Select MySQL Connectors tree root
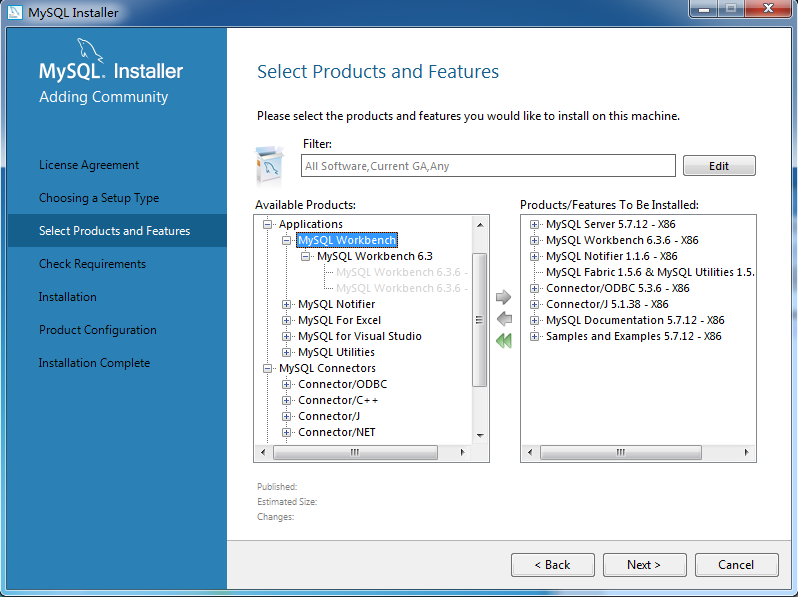Image resolution: width=798 pixels, height=597 pixels. [x=327, y=368]
